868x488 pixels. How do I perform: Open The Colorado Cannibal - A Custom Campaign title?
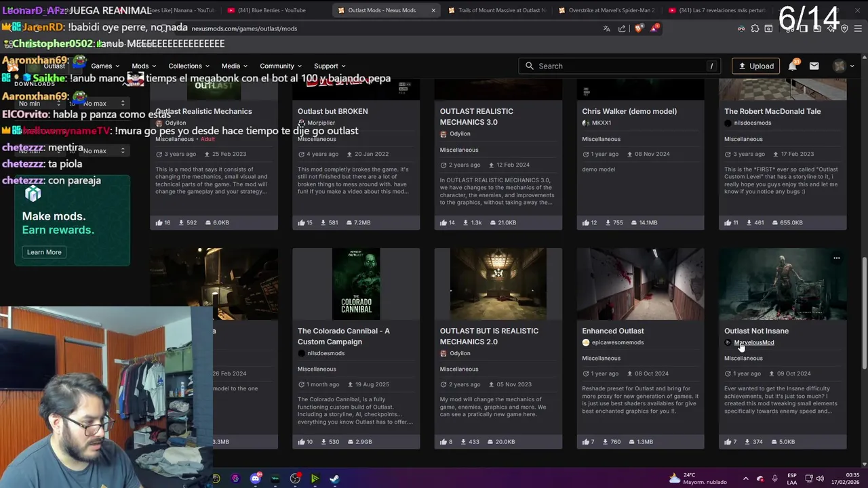(x=344, y=336)
